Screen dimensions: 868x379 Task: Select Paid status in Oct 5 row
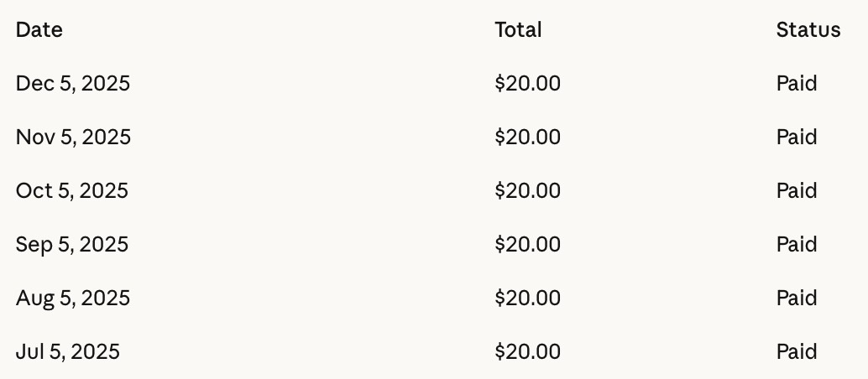coord(796,191)
